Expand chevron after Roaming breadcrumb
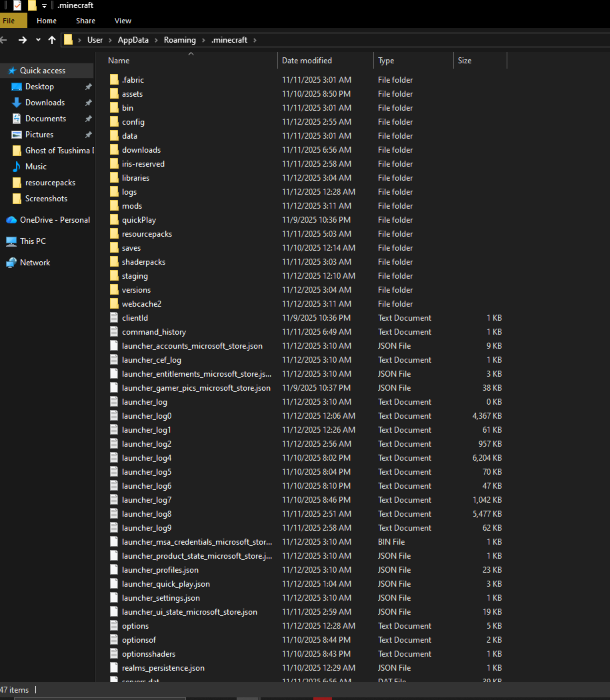Screen dimensions: 610x700 click(203, 40)
